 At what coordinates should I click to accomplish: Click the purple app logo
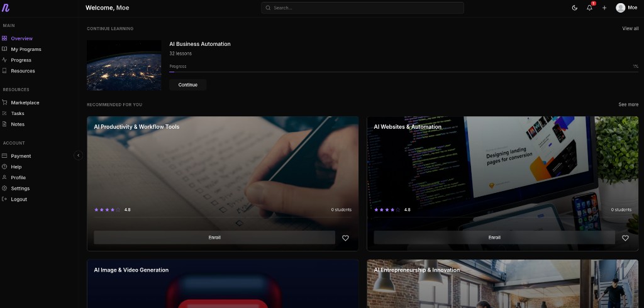(5, 8)
